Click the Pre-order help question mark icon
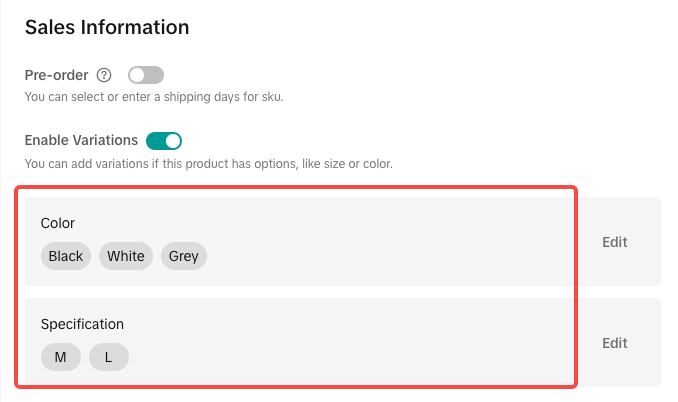 [x=105, y=75]
